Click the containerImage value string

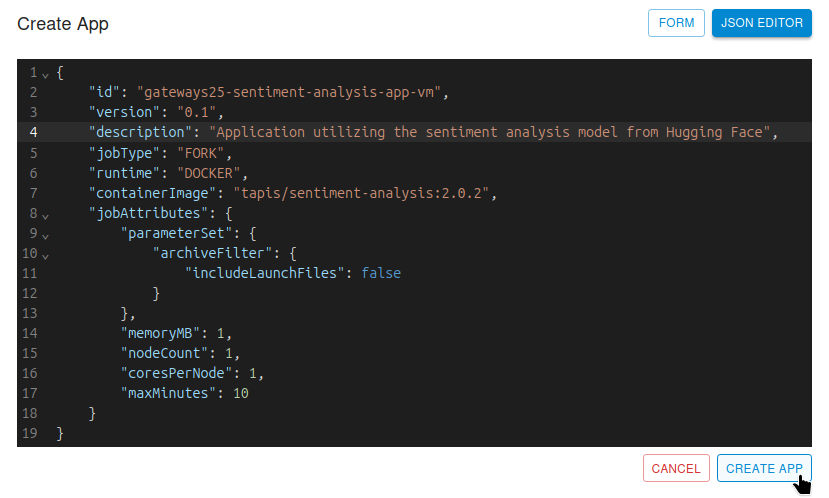coord(364,193)
